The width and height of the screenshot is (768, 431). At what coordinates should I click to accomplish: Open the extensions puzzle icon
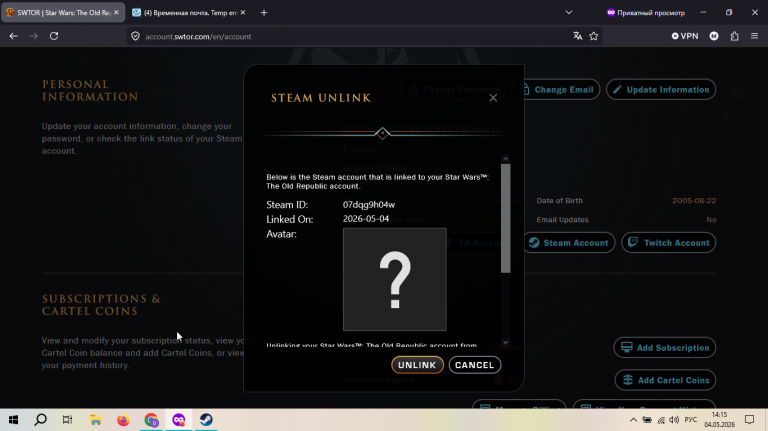click(734, 36)
